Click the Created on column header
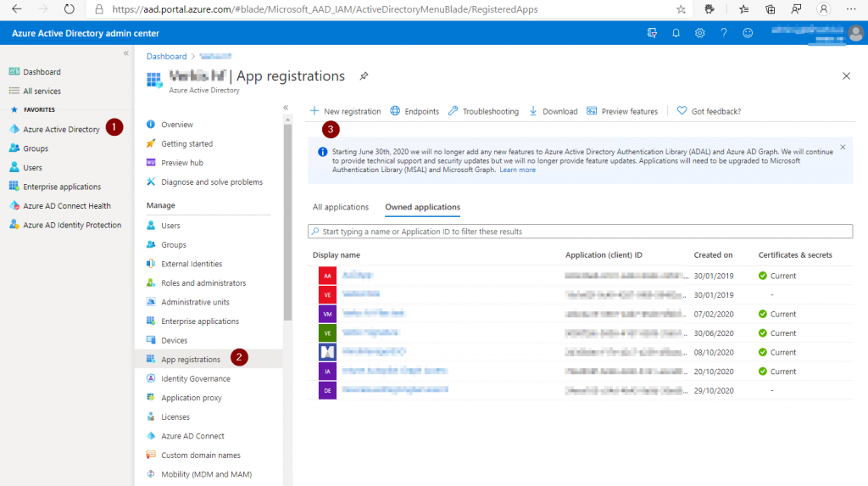This screenshot has height=486, width=868. [x=713, y=255]
